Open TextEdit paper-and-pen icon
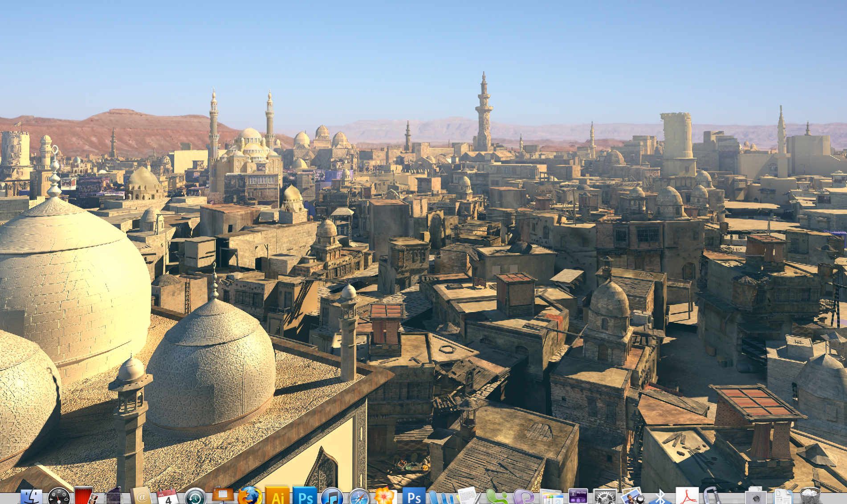Screen dimensions: 847x504 (x=468, y=496)
